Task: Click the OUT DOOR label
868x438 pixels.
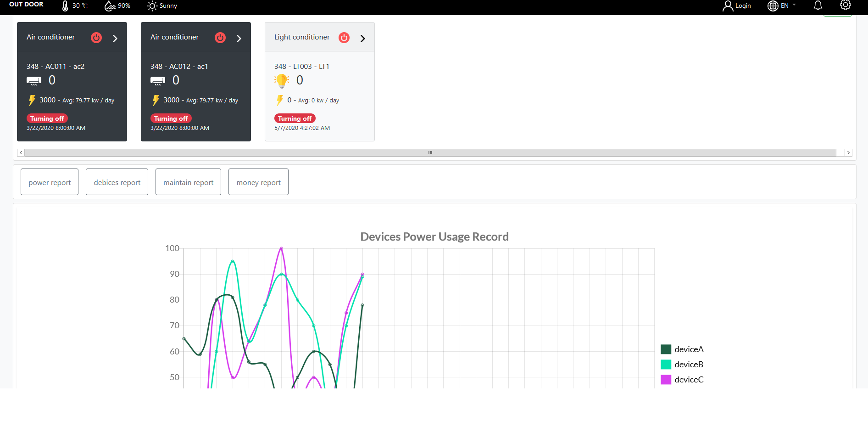Action: [x=26, y=5]
